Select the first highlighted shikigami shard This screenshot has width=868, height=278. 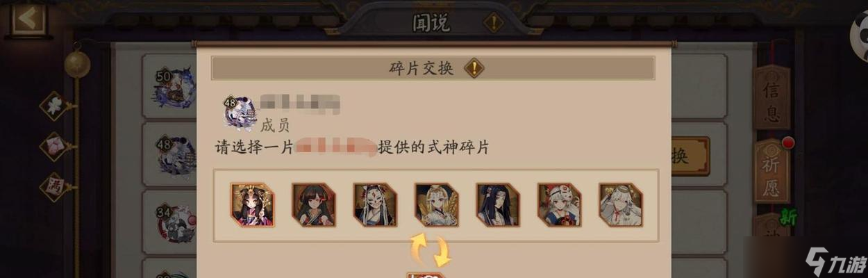[x=253, y=205]
